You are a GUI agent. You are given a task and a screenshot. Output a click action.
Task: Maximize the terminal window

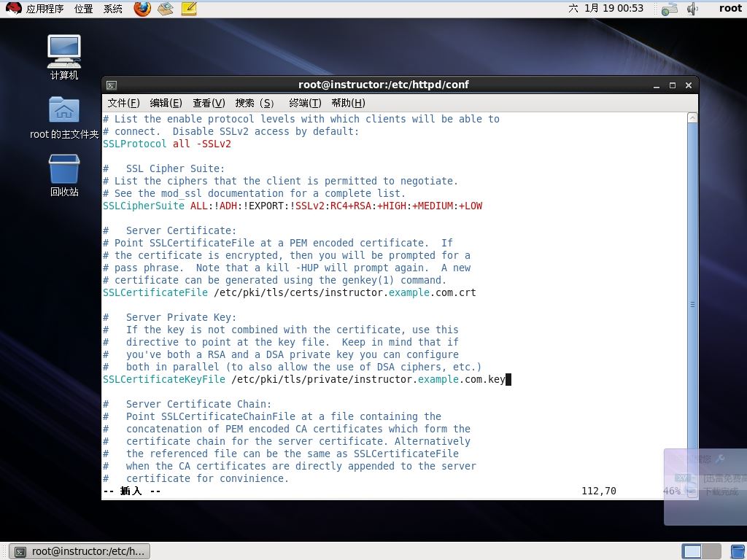click(x=673, y=85)
